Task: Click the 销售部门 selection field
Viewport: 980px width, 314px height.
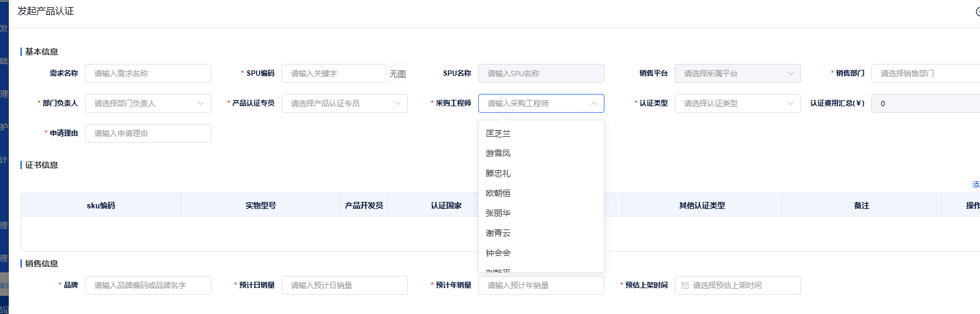Action: (925, 73)
